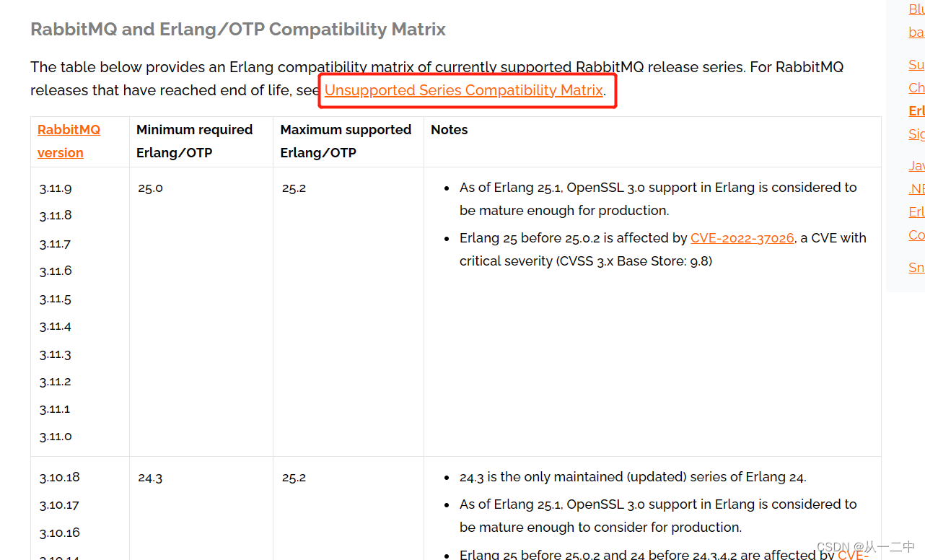Select version 3.11.5 in the table
Image resolution: width=925 pixels, height=560 pixels.
[x=56, y=299]
